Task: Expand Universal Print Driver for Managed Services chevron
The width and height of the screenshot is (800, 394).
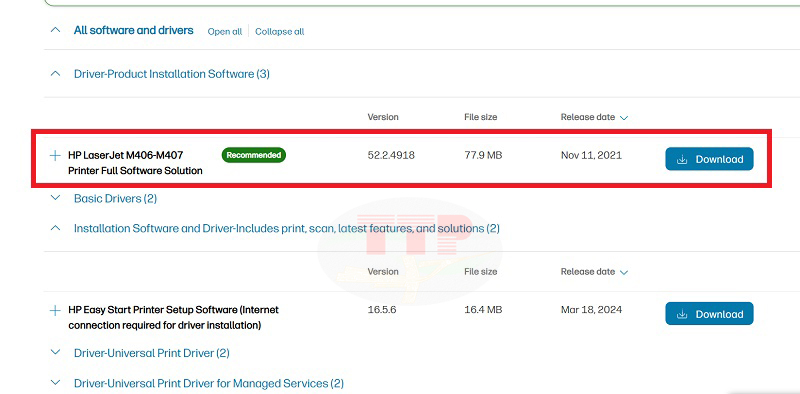Action: [55, 382]
